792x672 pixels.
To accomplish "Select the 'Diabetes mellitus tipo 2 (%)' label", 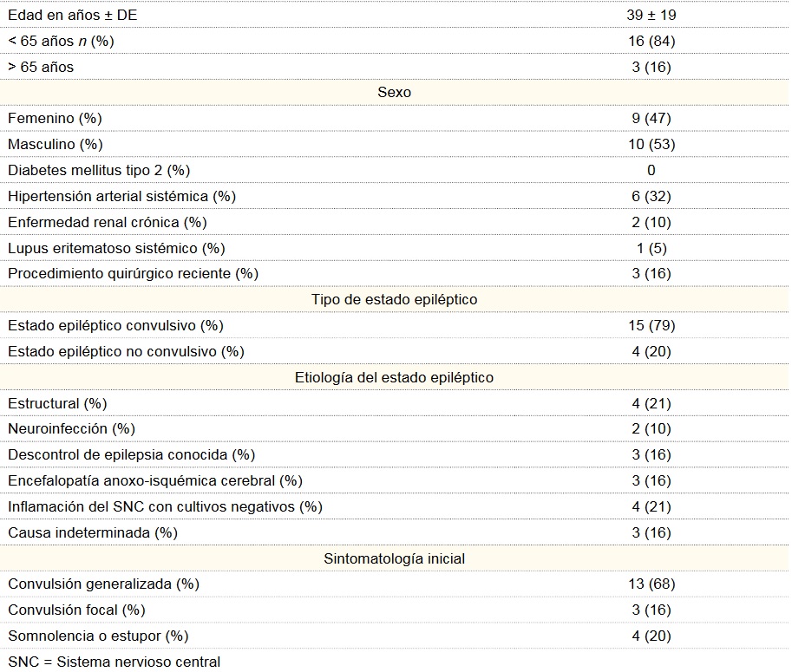I will [x=99, y=170].
